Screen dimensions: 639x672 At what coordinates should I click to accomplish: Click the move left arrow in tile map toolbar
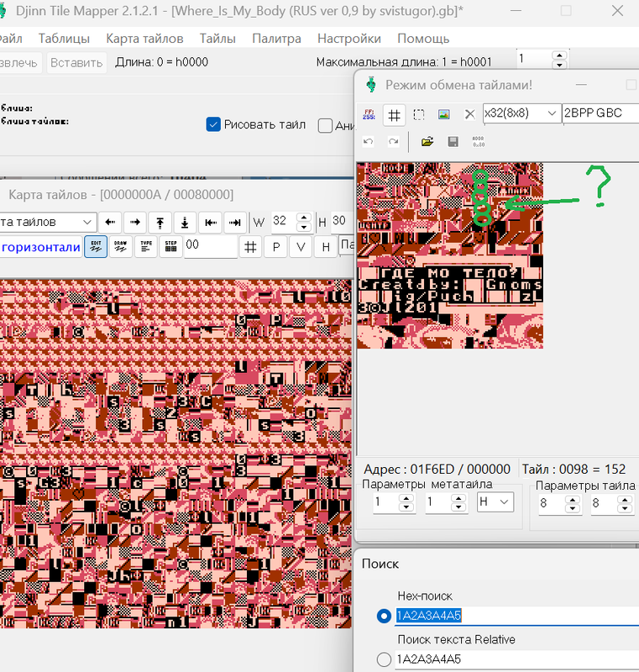[110, 222]
